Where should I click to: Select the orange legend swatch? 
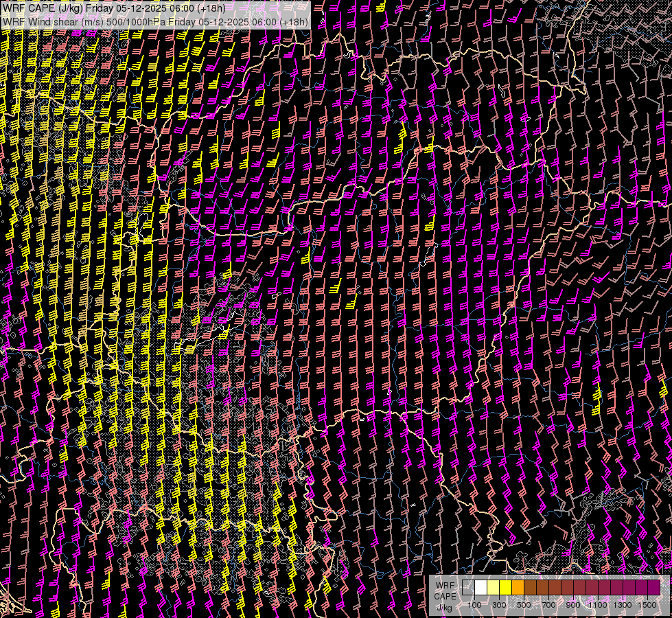(x=518, y=587)
